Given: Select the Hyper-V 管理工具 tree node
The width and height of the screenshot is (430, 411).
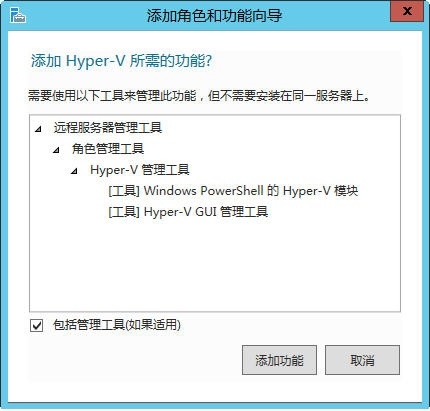Looking at the screenshot, I should tap(140, 170).
